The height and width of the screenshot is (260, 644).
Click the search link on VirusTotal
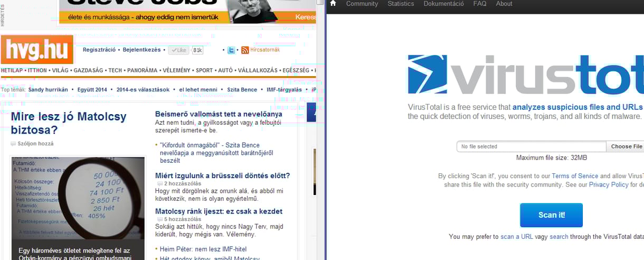[x=559, y=237]
